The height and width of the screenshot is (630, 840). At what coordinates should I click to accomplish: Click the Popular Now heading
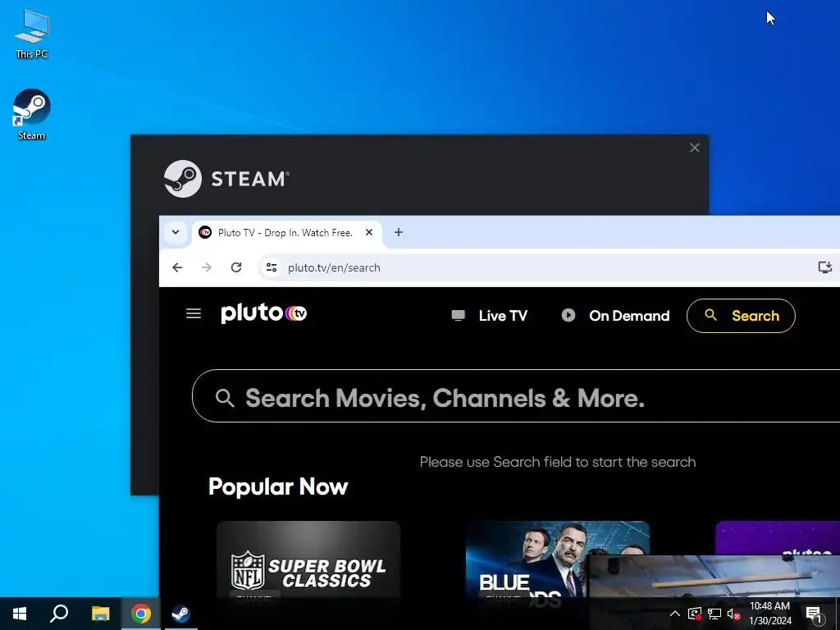(x=278, y=487)
